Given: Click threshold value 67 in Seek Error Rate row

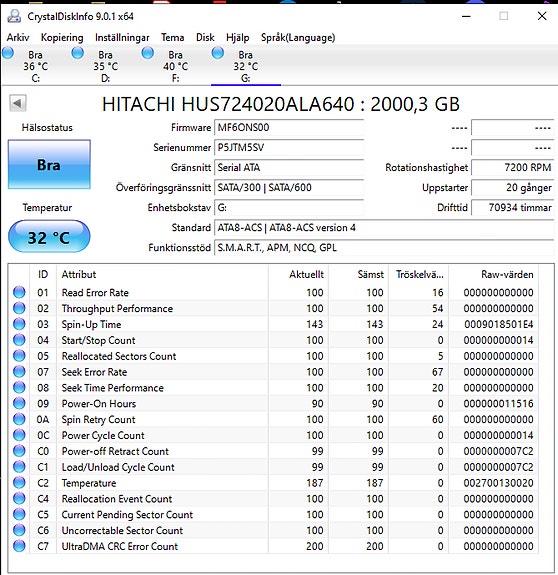Looking at the screenshot, I should point(437,372).
